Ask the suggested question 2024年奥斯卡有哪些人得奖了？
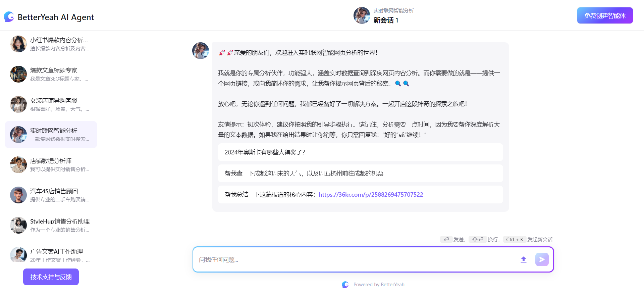 [x=360, y=152]
